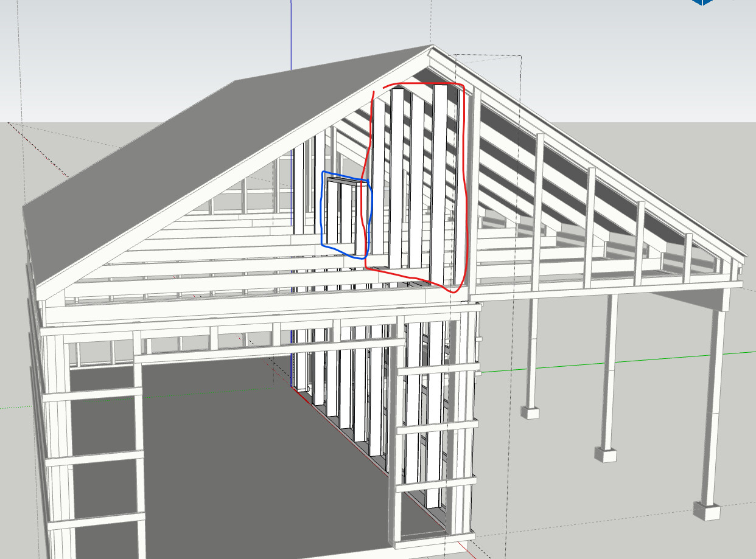Select the farthest porch post concrete footing
Image resolution: width=756 pixels, height=559 pixels.
530,412
